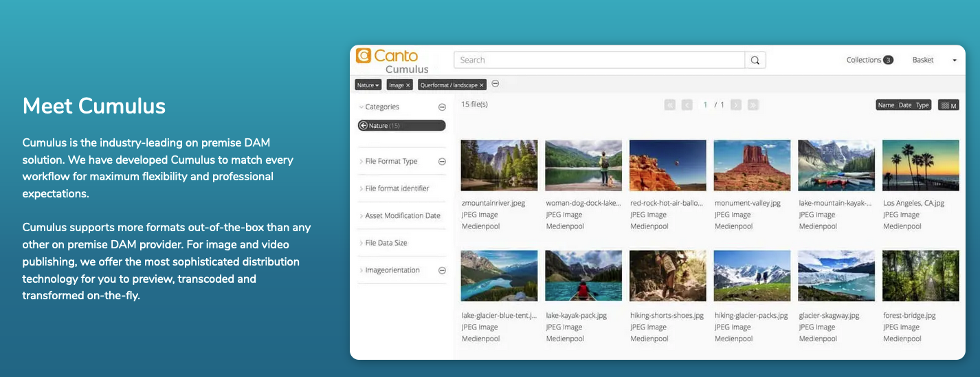Go to the next results page
Viewport: 980px width, 377px height.
pyautogui.click(x=736, y=105)
